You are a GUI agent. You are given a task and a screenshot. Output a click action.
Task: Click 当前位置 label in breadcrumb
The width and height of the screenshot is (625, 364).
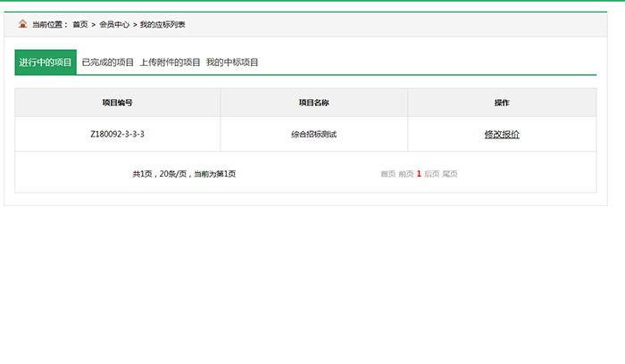point(50,25)
